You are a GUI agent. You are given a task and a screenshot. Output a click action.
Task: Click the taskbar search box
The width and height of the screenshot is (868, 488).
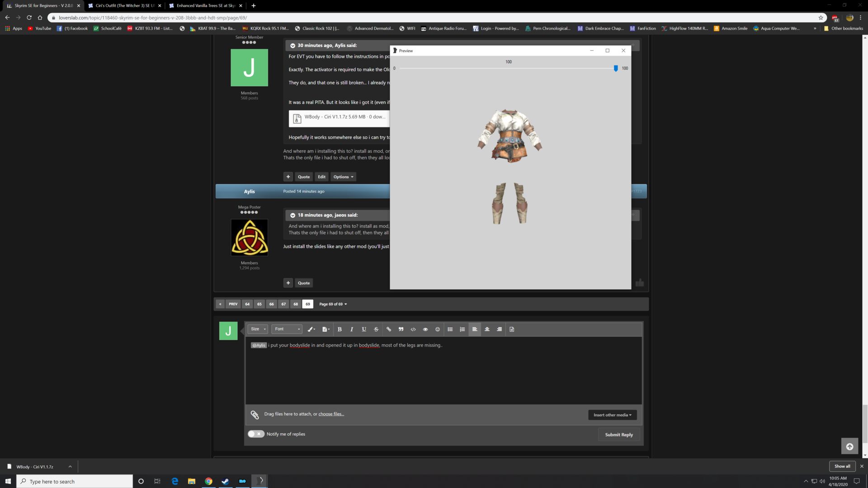click(x=75, y=481)
